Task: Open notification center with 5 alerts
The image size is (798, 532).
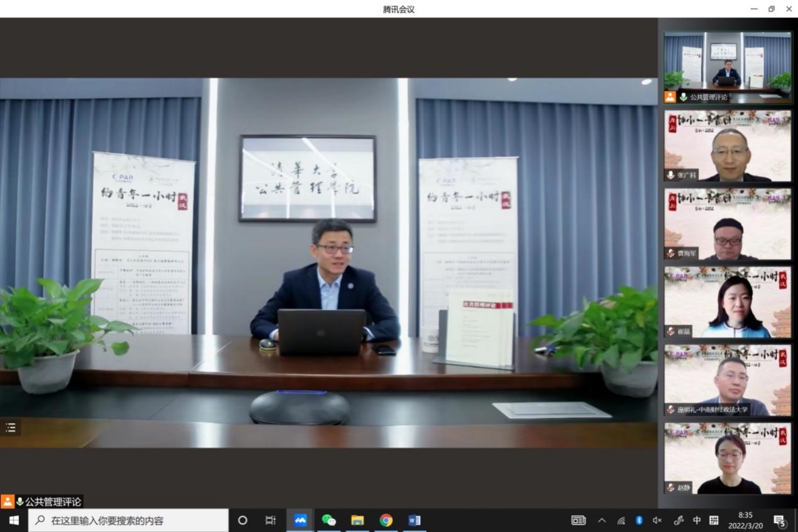Action: tap(780, 520)
